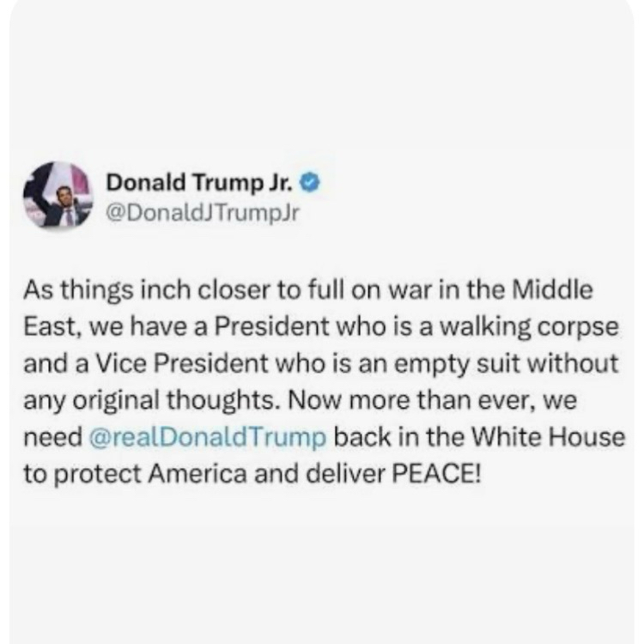The height and width of the screenshot is (644, 644).
Task: Click the word "Middle" in first line
Action: (552, 289)
